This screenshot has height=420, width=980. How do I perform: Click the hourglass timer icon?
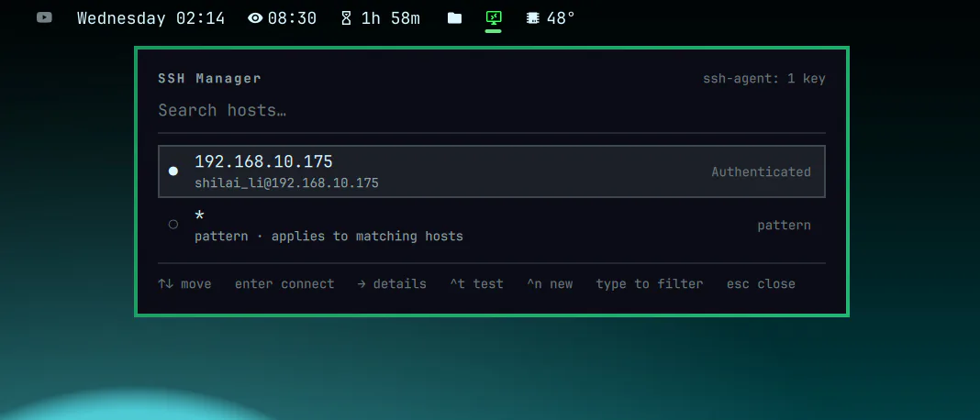point(346,18)
